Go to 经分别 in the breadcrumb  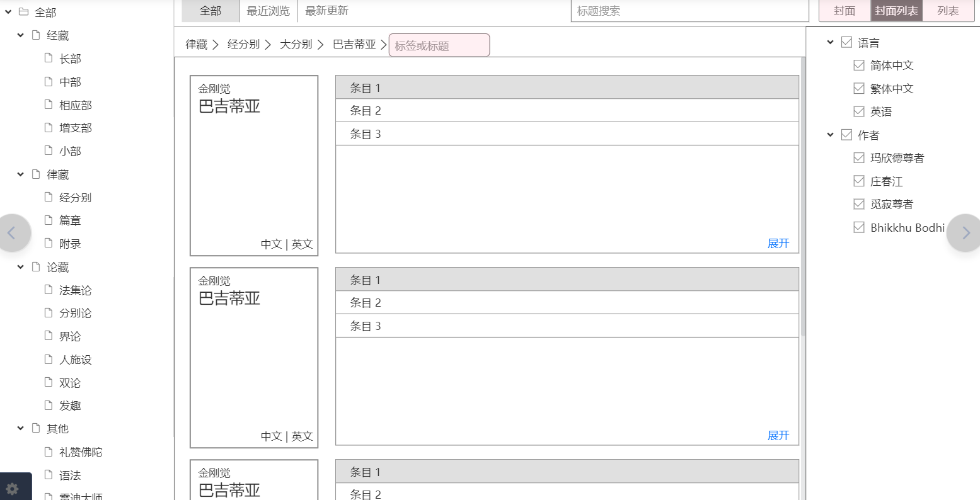coord(243,44)
